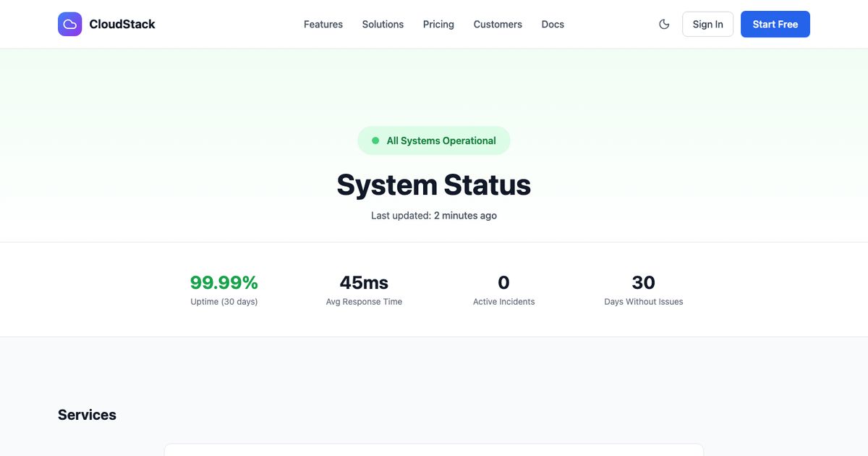This screenshot has width=868, height=456.
Task: Click the Services section heading
Action: tap(87, 415)
